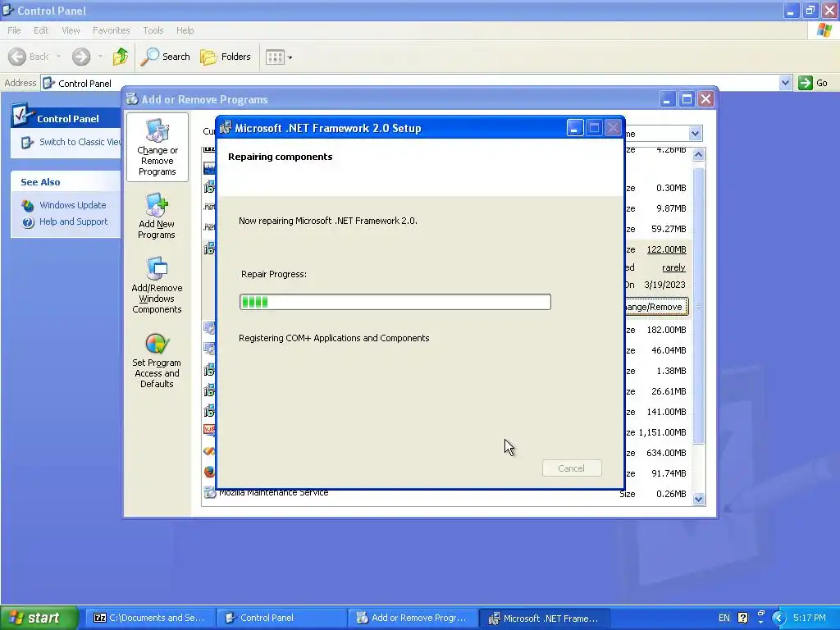Click the Switch to Classic View icon
This screenshot has height=630, width=840.
click(27, 143)
